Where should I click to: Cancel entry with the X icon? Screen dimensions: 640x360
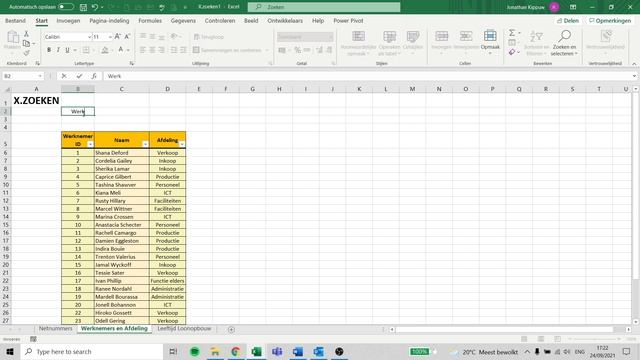(x=64, y=76)
